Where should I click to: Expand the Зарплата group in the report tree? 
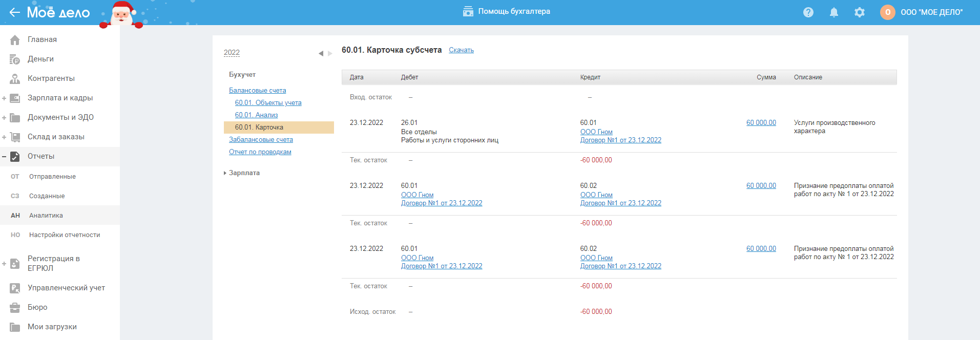pyautogui.click(x=225, y=173)
